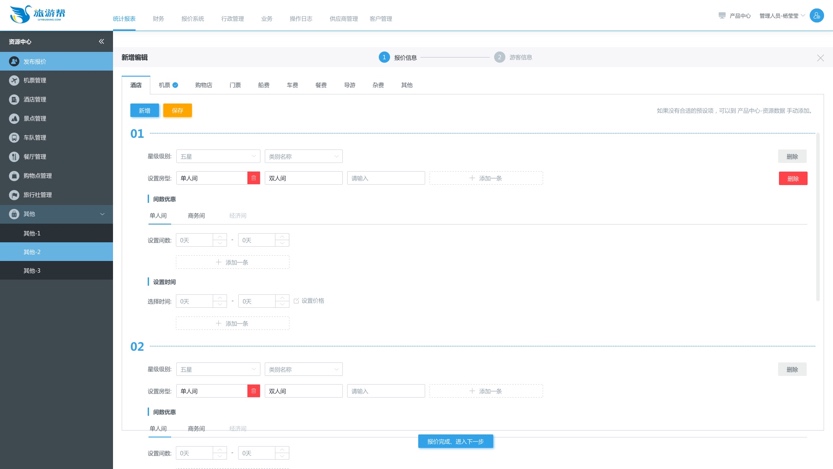Click the user avatar icon at top right
833x469 pixels.
816,16
